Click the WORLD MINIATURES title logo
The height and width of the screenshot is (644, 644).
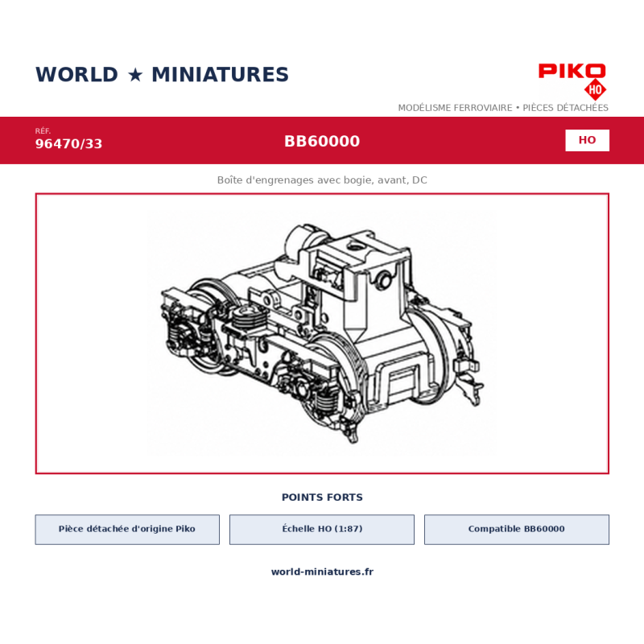[x=162, y=75]
